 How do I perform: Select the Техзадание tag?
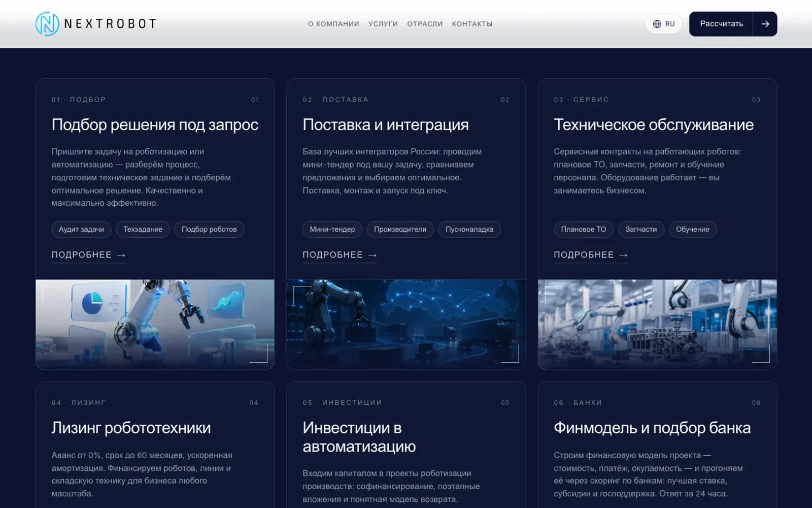[x=143, y=229]
